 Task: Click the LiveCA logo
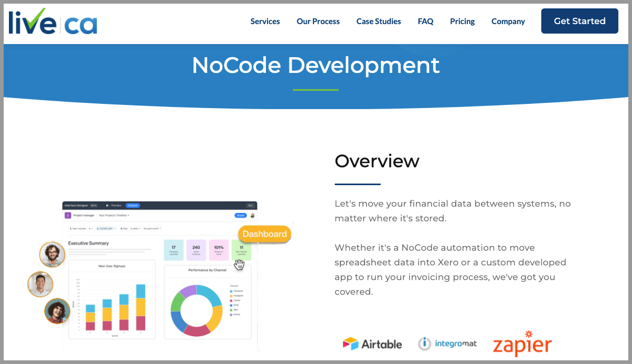tap(53, 22)
